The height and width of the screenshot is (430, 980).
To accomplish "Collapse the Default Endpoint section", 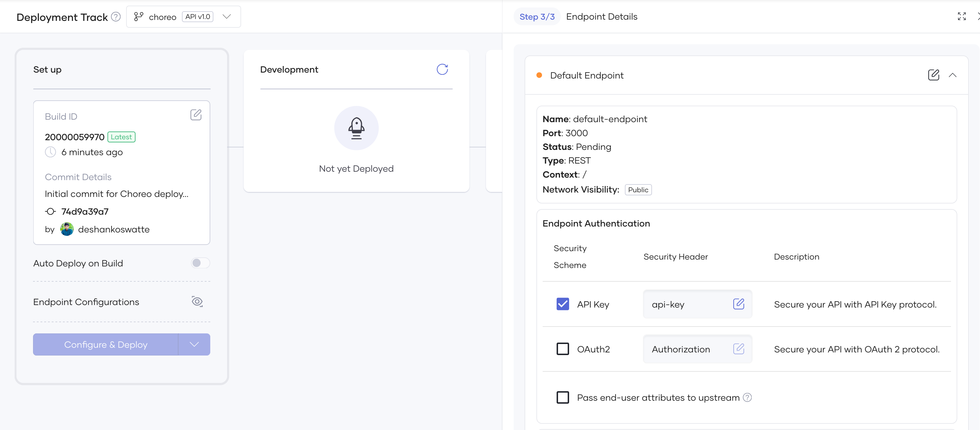I will tap(953, 75).
